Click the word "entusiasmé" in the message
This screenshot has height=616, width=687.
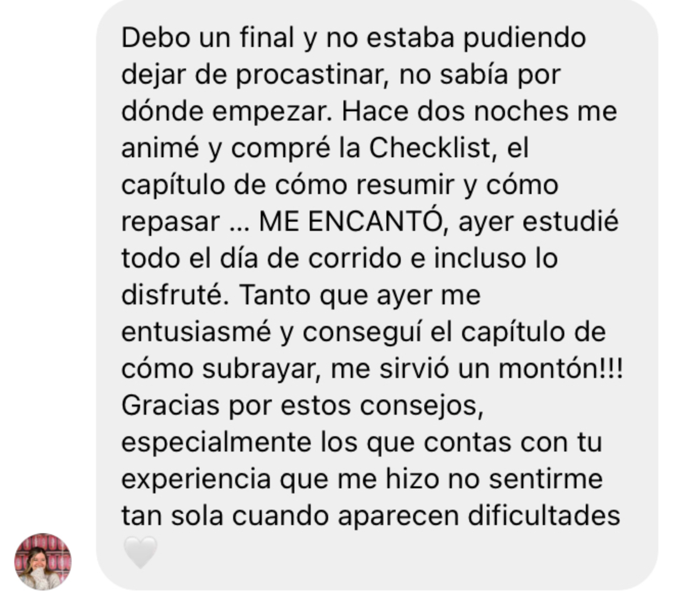click(x=196, y=332)
